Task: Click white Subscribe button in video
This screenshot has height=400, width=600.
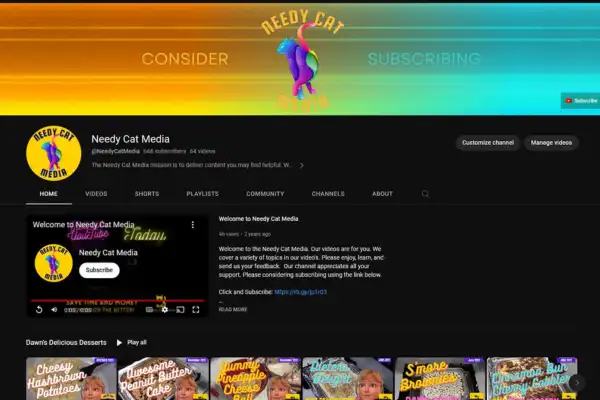Action: [99, 270]
